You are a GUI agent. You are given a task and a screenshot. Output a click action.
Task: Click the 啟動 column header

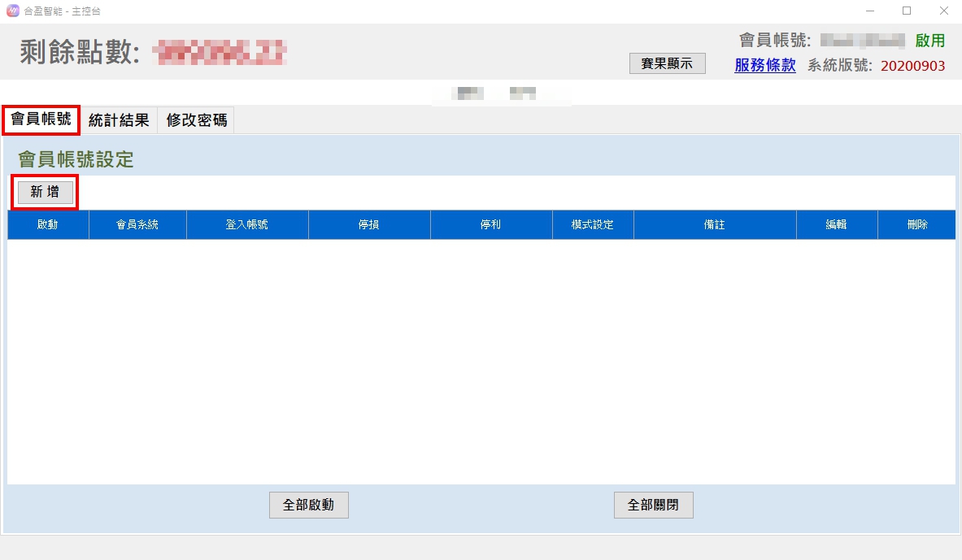tap(48, 225)
